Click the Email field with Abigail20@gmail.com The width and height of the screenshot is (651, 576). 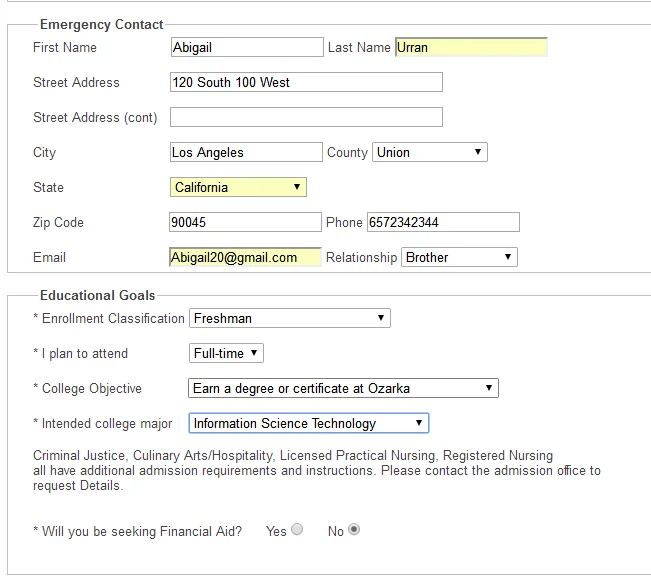point(245,257)
